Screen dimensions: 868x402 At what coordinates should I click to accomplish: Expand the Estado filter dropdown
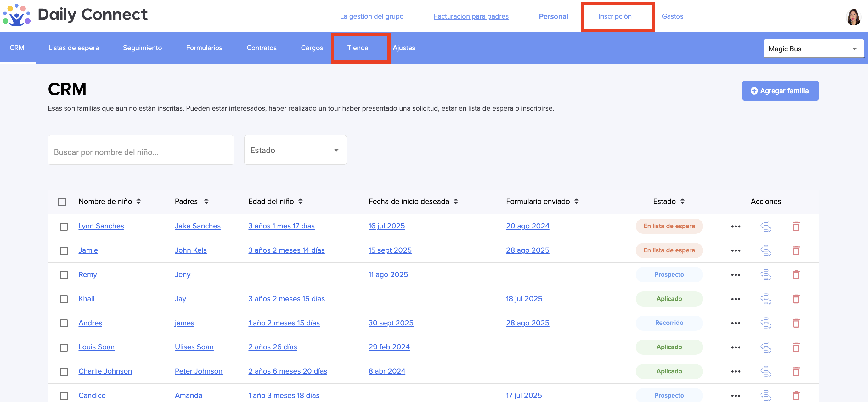click(295, 150)
